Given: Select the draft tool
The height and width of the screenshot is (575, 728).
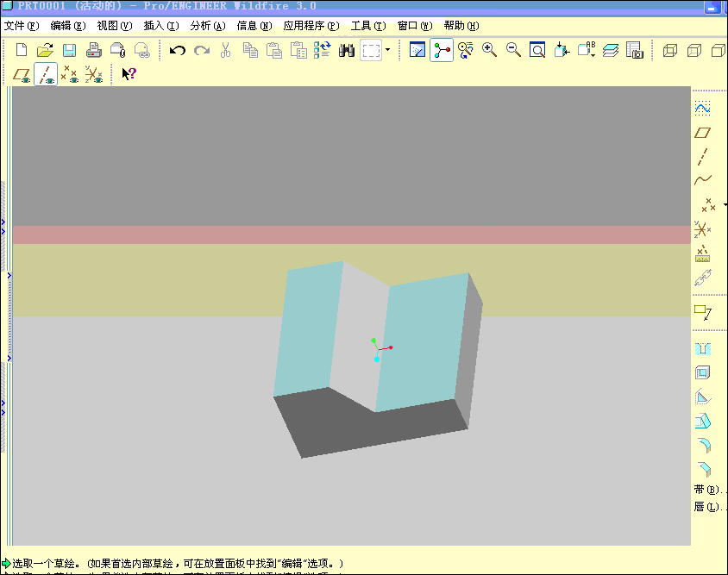Looking at the screenshot, I should coord(702,421).
